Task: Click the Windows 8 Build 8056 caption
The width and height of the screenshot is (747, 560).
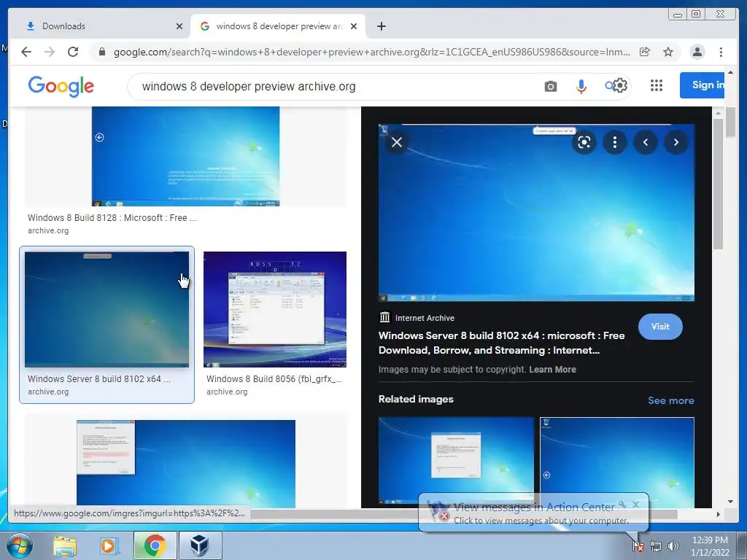Action: (274, 379)
